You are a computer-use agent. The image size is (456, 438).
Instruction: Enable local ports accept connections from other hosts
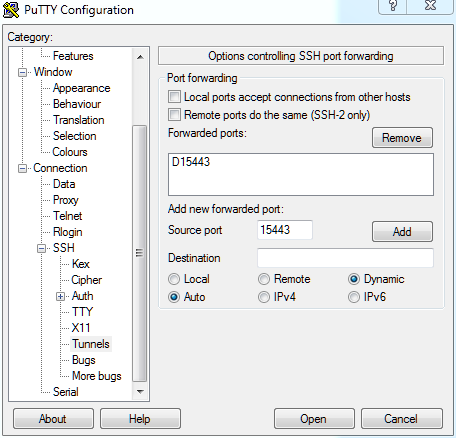tap(174, 97)
